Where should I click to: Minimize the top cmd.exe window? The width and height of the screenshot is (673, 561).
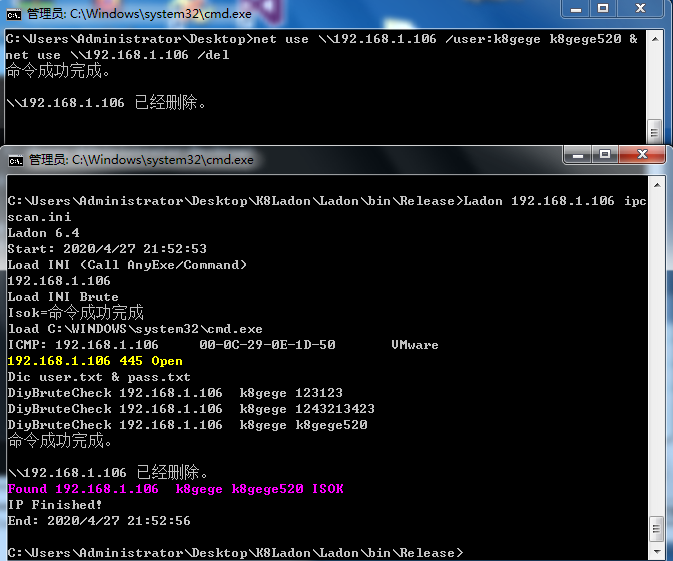click(x=575, y=8)
